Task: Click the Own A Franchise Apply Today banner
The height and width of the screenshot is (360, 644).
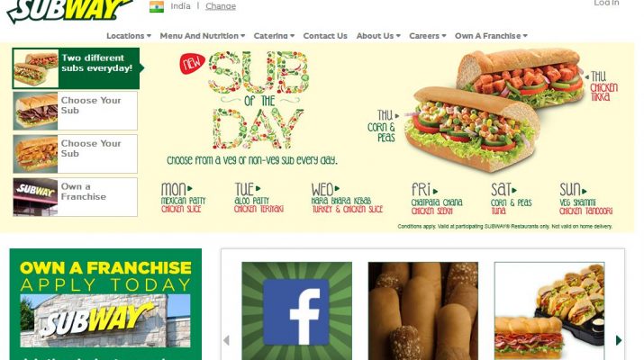Action: [x=105, y=304]
